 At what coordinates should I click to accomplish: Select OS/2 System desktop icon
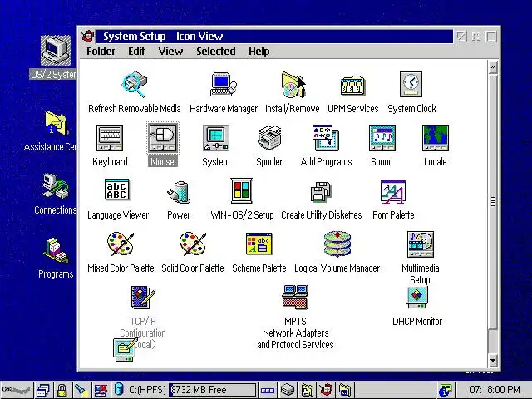click(x=56, y=51)
